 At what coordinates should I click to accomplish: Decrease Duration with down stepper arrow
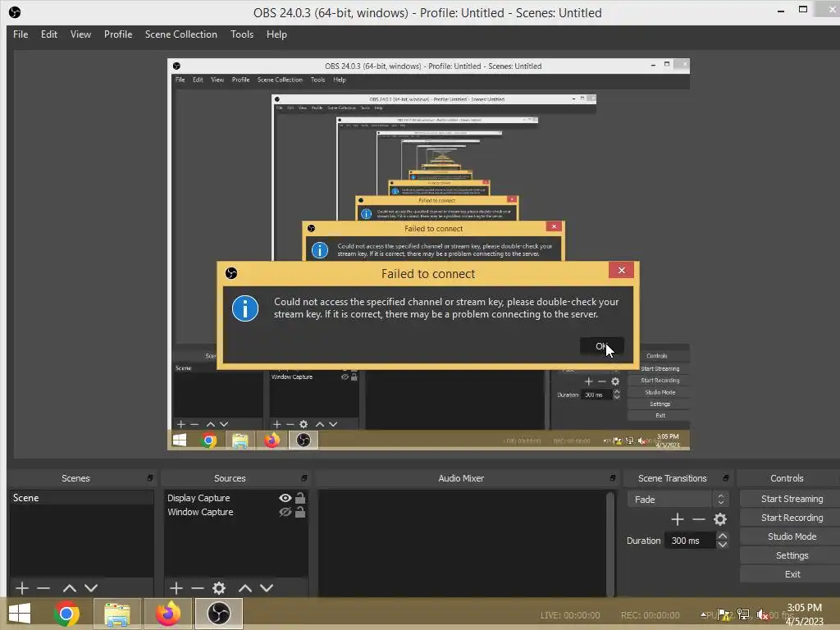click(x=722, y=545)
